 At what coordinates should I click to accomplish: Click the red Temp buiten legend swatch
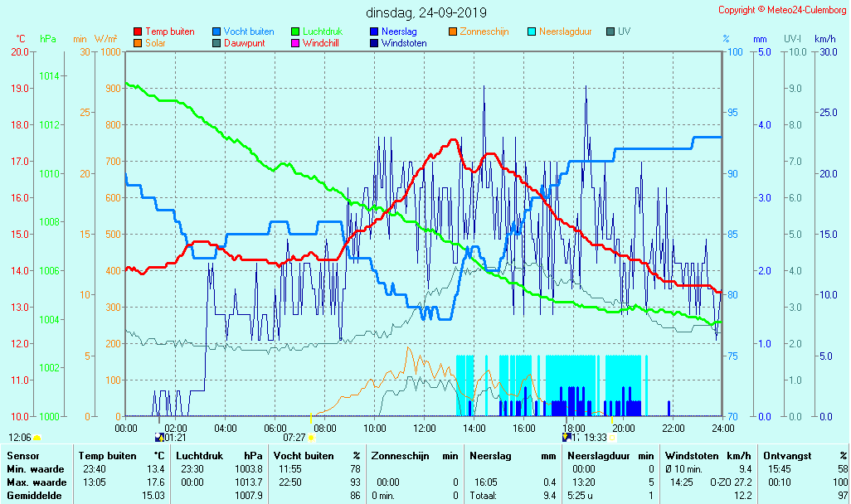pos(138,31)
